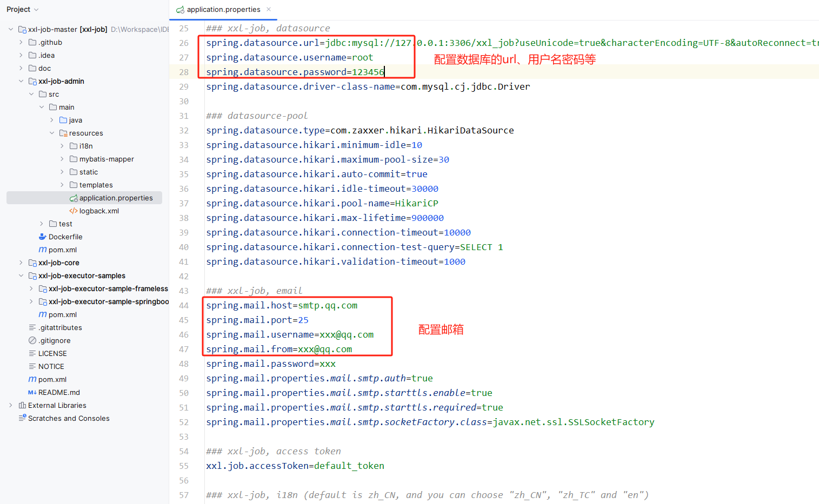Click the README.md markdown icon
819x504 pixels.
[32, 392]
